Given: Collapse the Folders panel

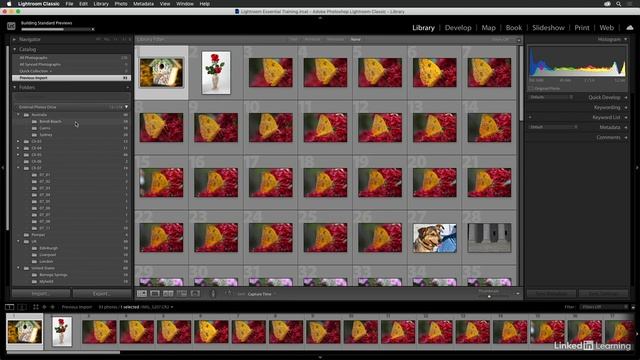Looking at the screenshot, I should point(14,87).
